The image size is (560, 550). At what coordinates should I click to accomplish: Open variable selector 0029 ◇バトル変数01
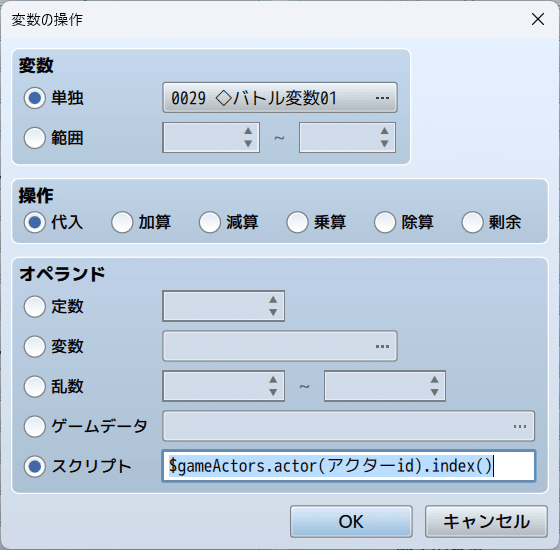pyautogui.click(x=280, y=98)
